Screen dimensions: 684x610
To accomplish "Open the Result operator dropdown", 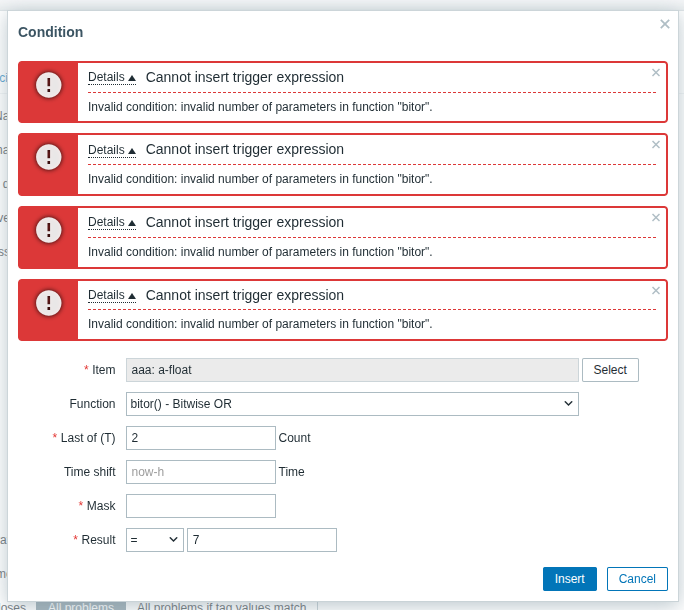I will tap(155, 540).
